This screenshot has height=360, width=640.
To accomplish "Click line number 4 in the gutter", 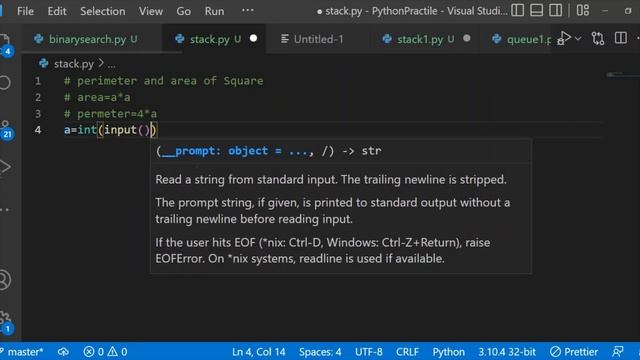I will coord(38,130).
